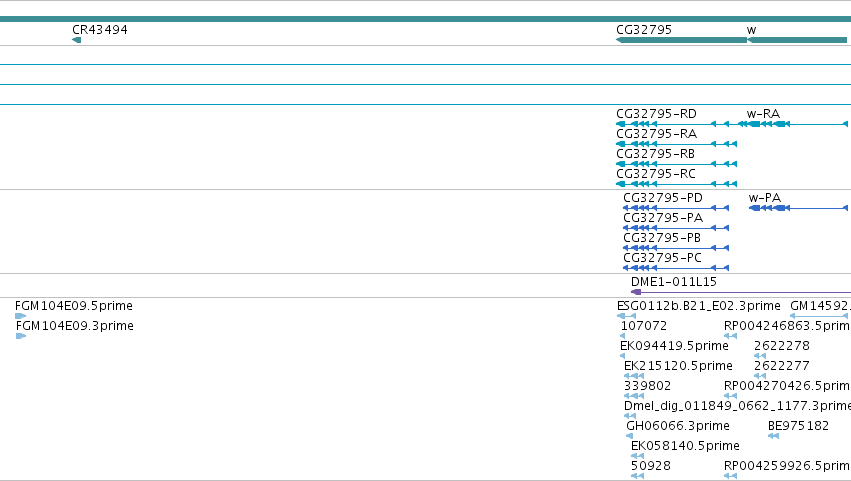The image size is (851, 481).
Task: Click FGM104E09.3prime EST label
Action: click(x=75, y=326)
